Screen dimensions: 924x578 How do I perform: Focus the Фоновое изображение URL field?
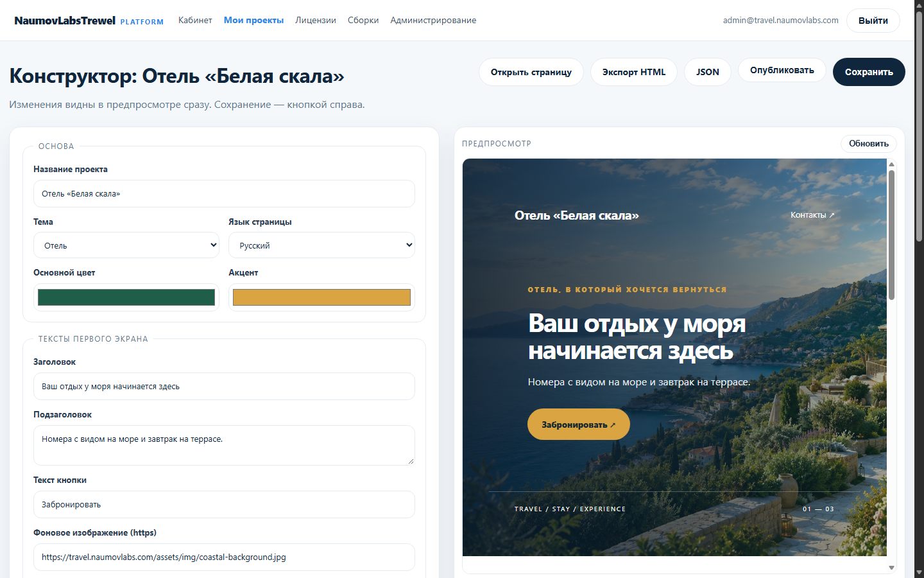pos(224,557)
